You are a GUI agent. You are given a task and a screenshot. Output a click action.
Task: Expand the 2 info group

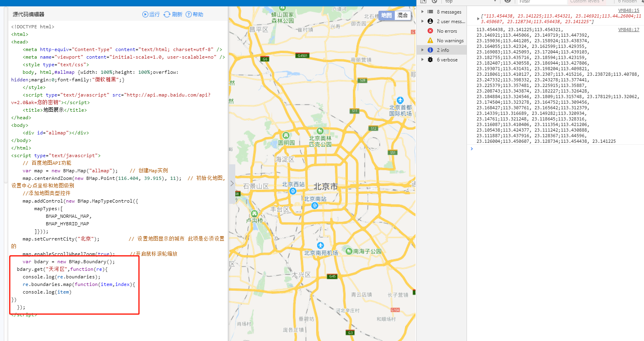423,50
